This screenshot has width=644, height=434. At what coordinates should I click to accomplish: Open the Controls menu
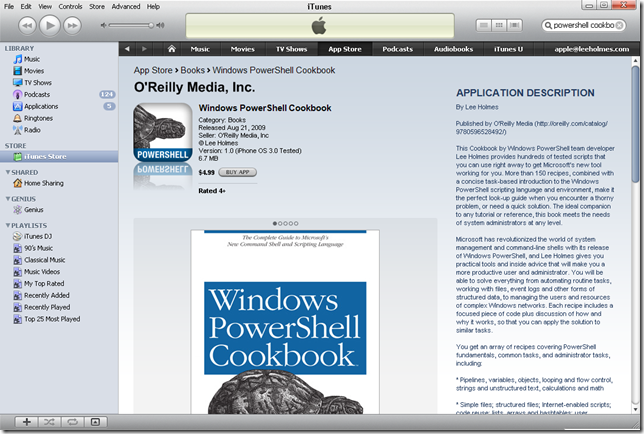70,7
